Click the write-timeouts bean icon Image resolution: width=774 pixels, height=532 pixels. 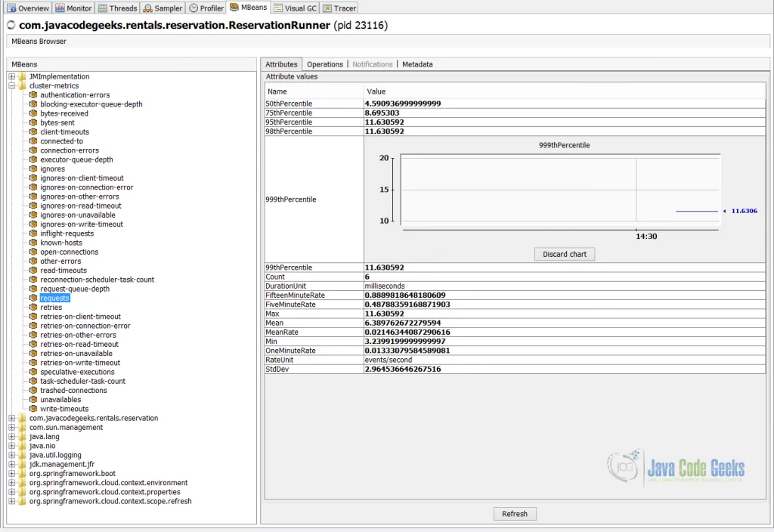pos(33,409)
